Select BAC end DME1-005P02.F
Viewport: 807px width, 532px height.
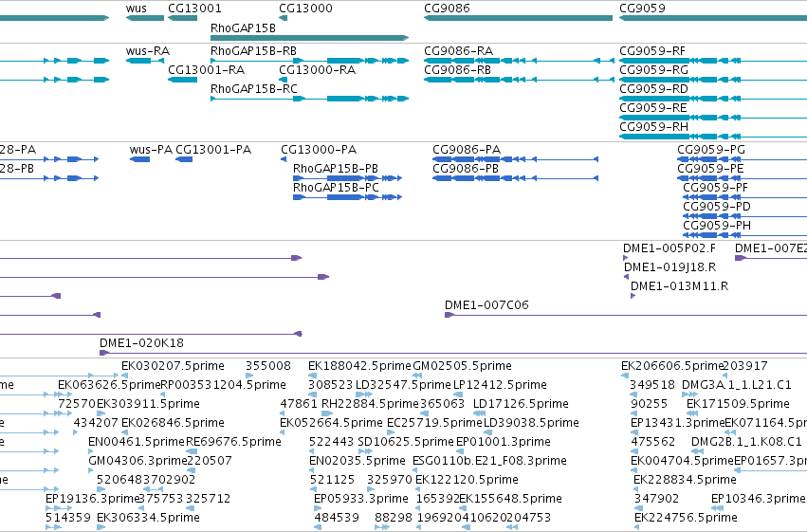[669, 248]
